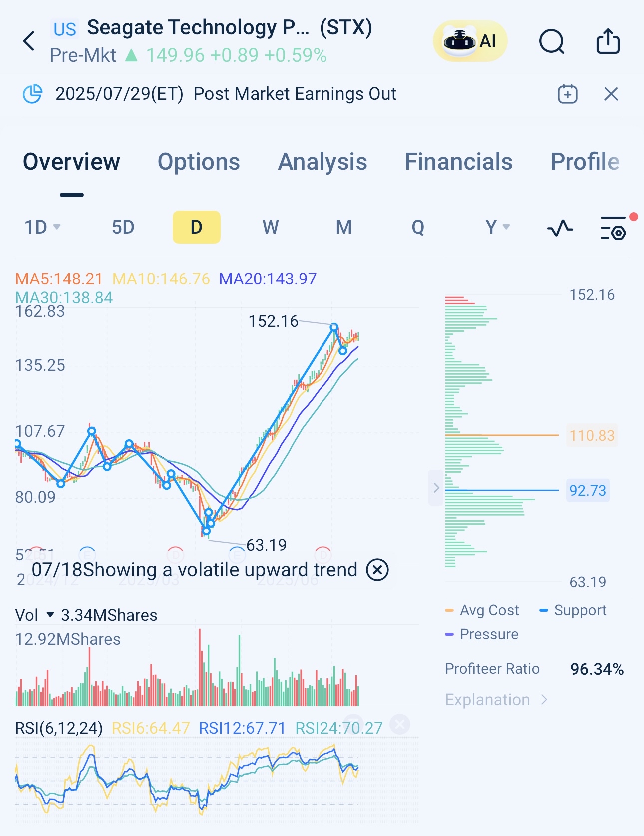Image resolution: width=644 pixels, height=836 pixels.
Task: Tap the back arrow icon
Action: click(x=29, y=41)
